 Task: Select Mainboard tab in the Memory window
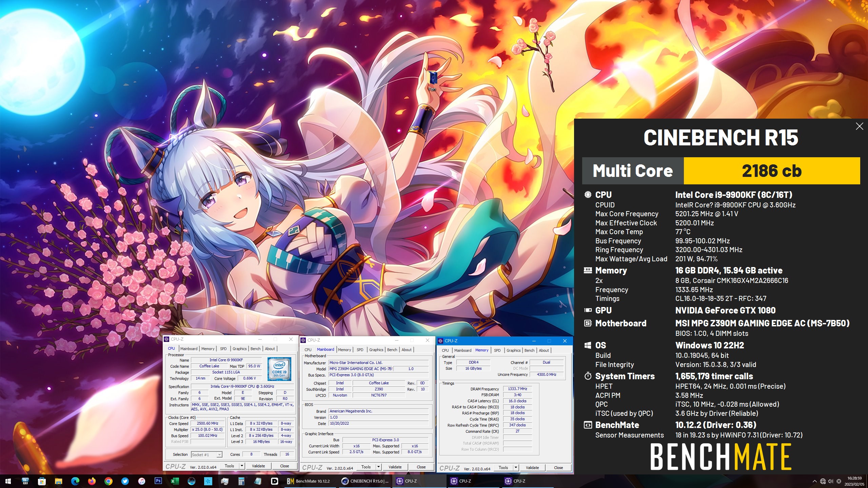(463, 350)
